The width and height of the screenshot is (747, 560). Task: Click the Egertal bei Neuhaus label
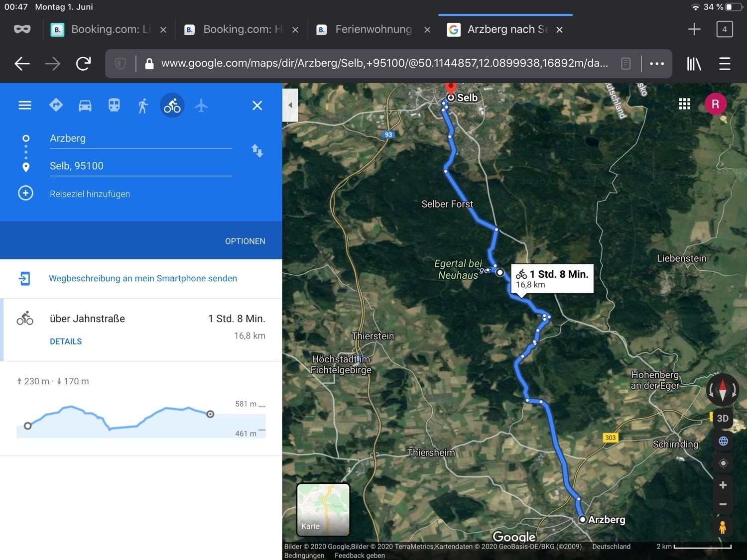458,269
